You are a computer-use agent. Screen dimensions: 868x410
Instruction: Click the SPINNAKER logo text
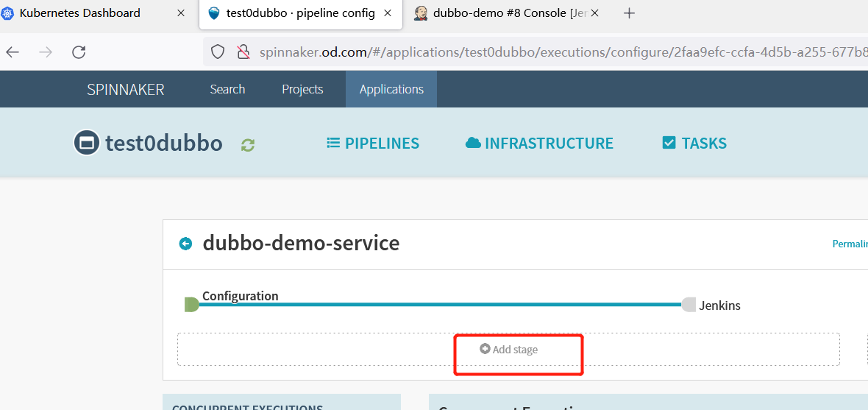click(126, 89)
